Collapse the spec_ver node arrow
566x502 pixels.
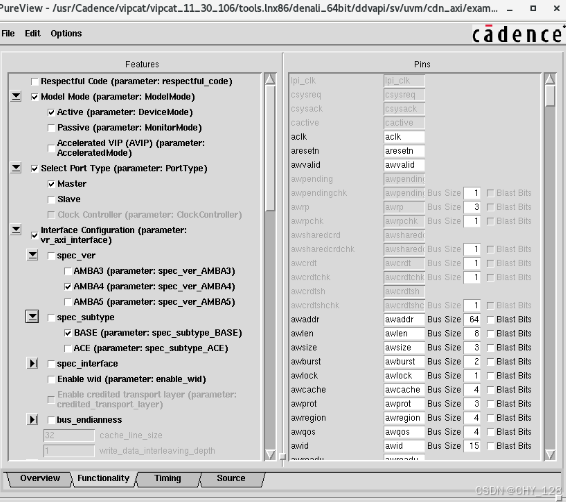(32, 255)
